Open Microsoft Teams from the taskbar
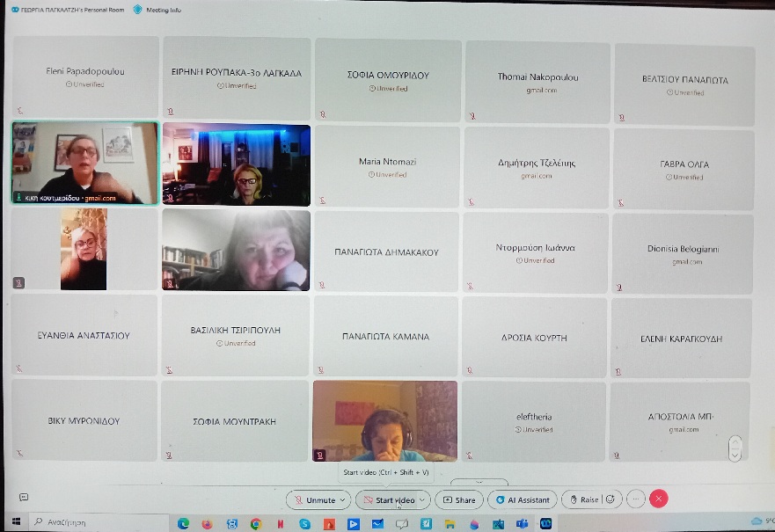The height and width of the screenshot is (532, 775). pos(522,523)
